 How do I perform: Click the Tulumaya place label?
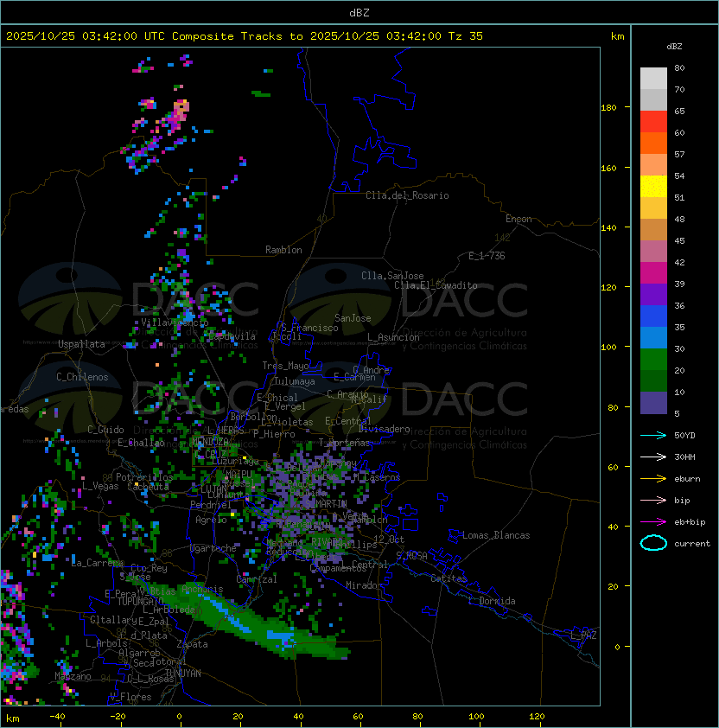295,381
